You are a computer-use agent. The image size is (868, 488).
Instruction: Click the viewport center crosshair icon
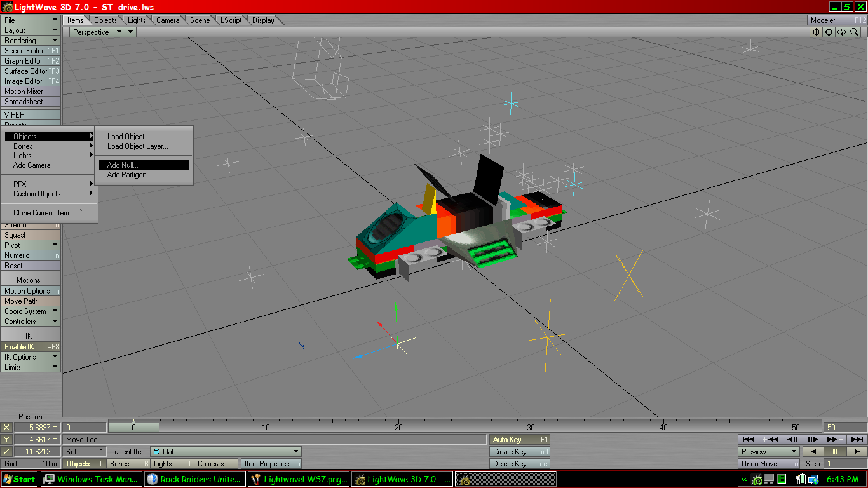point(817,32)
